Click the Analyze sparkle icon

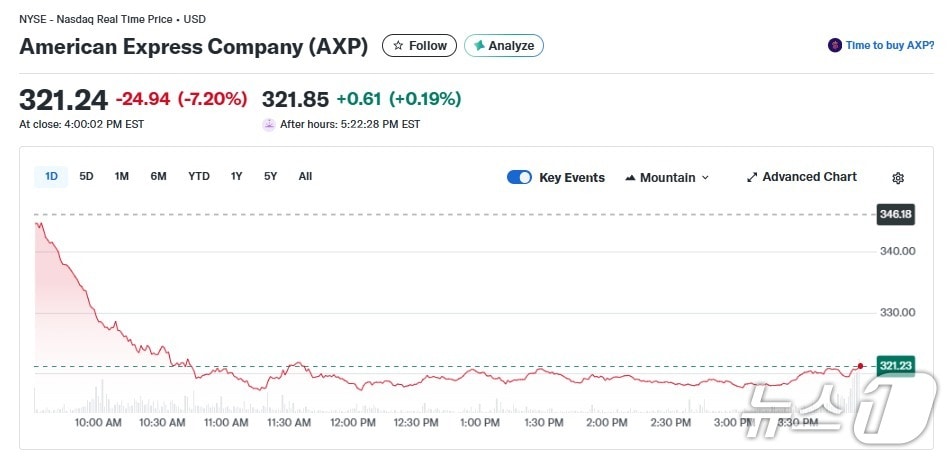coord(480,46)
